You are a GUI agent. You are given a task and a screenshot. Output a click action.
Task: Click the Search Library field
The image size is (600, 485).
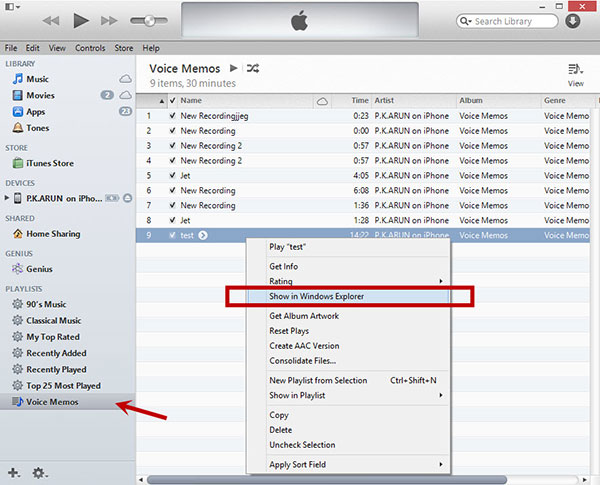507,21
